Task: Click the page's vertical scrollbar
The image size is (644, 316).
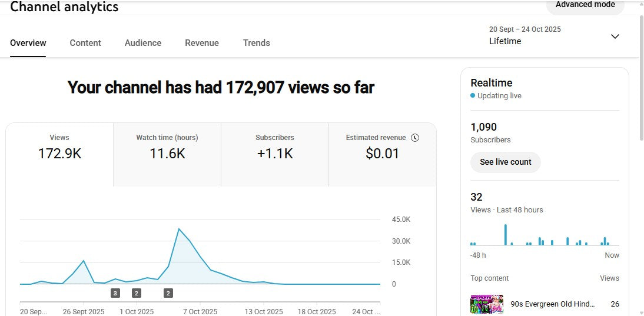Action: (641, 76)
